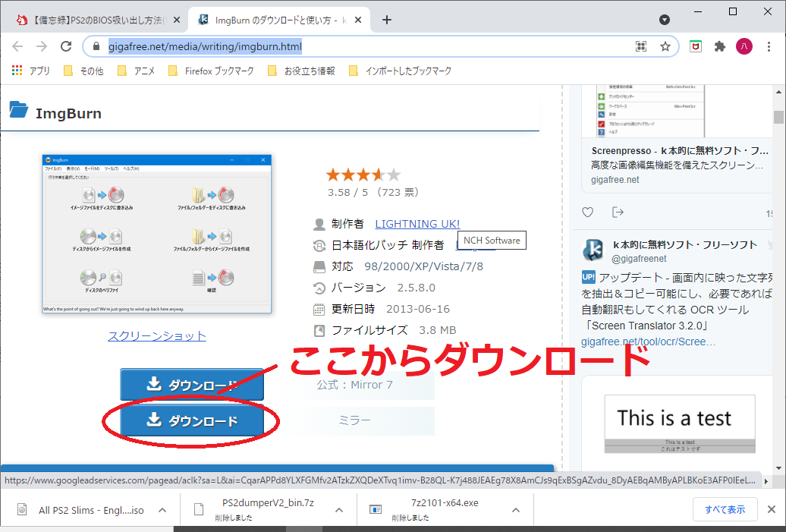Expand options for PS2dumperV2_bin.7z download
This screenshot has height=532, width=786.
point(339,510)
